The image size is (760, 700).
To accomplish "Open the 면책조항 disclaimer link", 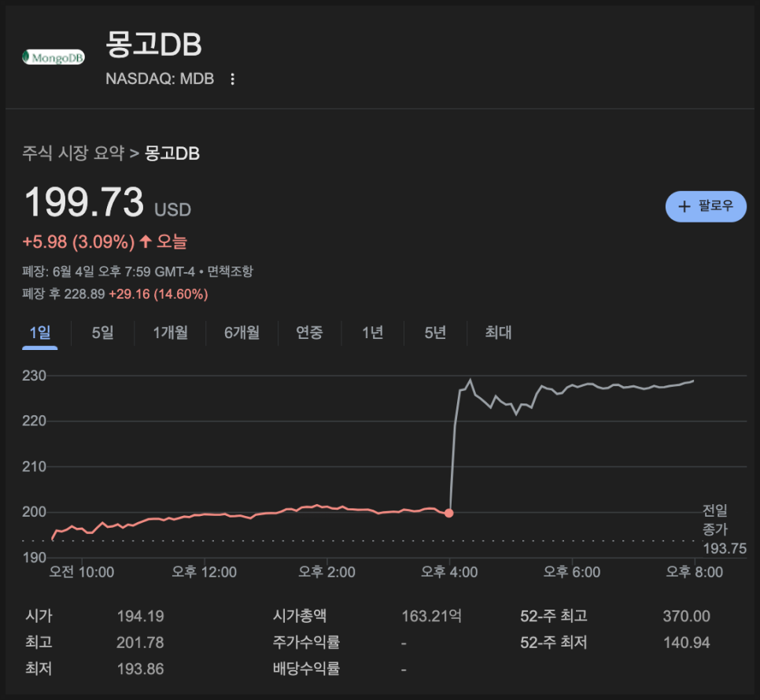I will 231,271.
